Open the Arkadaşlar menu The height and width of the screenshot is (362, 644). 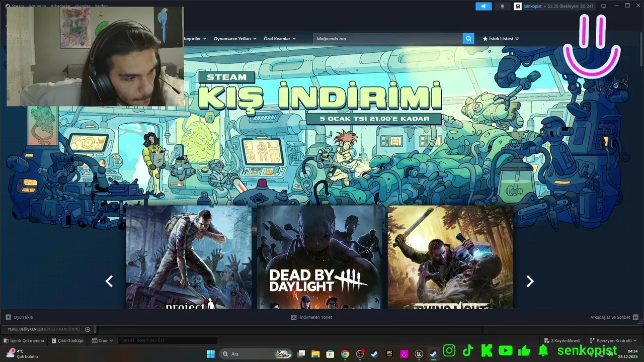click(60, 6)
